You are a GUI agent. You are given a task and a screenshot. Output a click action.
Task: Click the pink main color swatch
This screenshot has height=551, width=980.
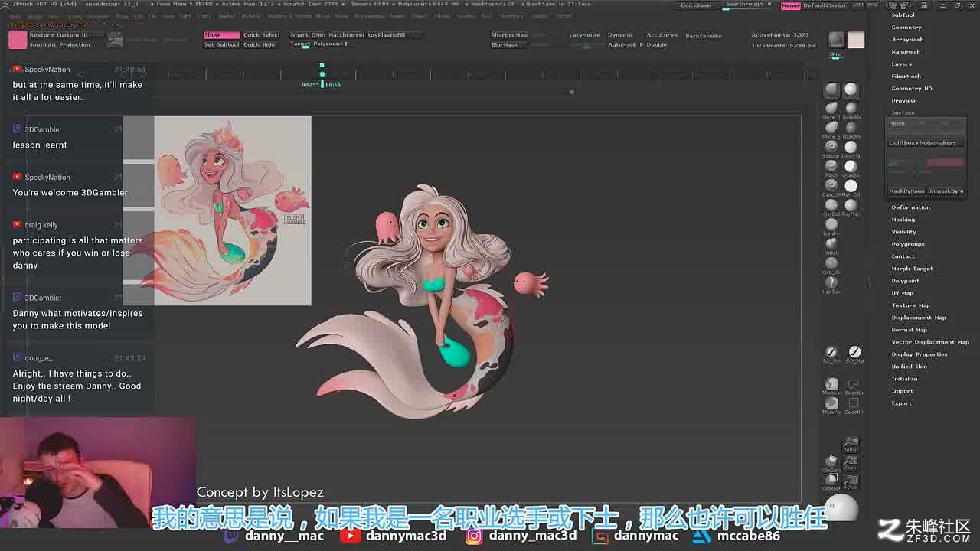pyautogui.click(x=17, y=40)
